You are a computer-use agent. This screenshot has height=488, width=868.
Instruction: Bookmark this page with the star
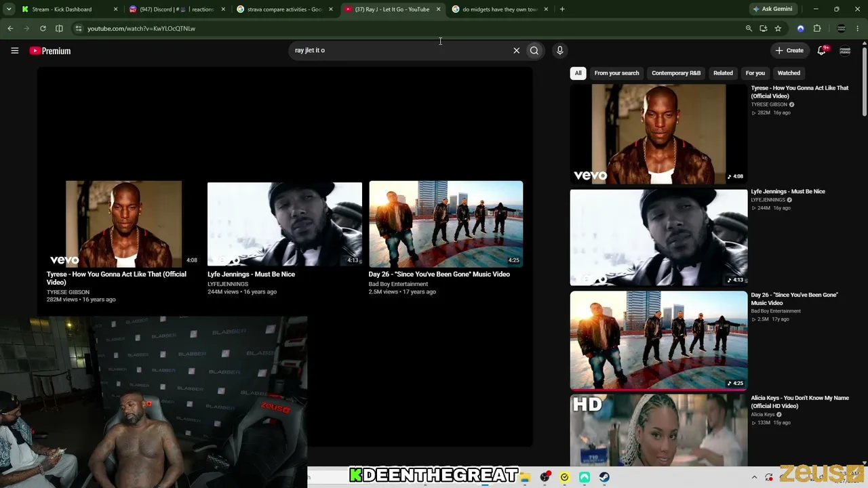[x=778, y=28]
